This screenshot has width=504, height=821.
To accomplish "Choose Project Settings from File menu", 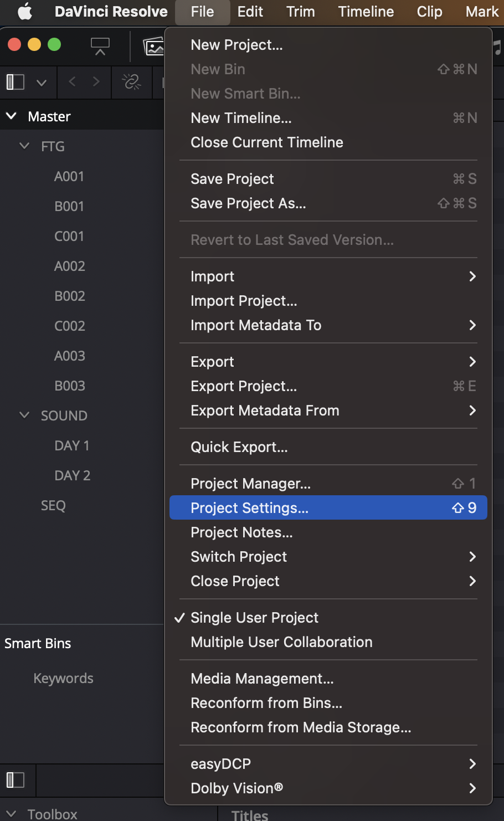I will (x=328, y=508).
